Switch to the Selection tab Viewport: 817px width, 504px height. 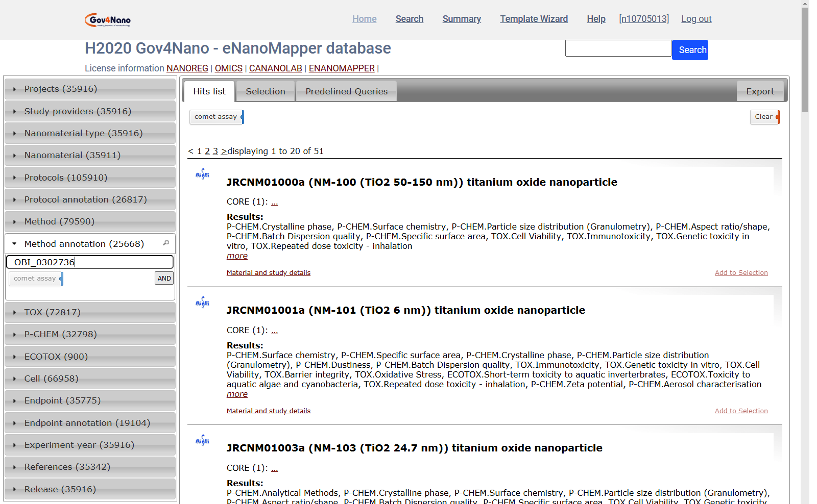(x=266, y=91)
